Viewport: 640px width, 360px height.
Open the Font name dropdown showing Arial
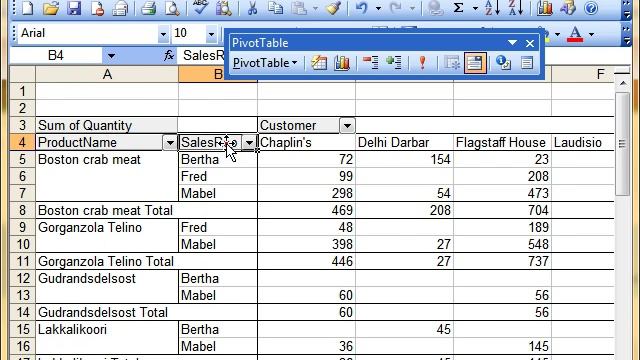click(163, 33)
